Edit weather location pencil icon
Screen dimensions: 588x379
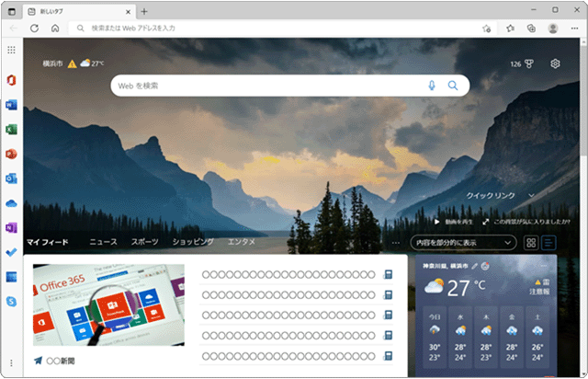click(474, 266)
